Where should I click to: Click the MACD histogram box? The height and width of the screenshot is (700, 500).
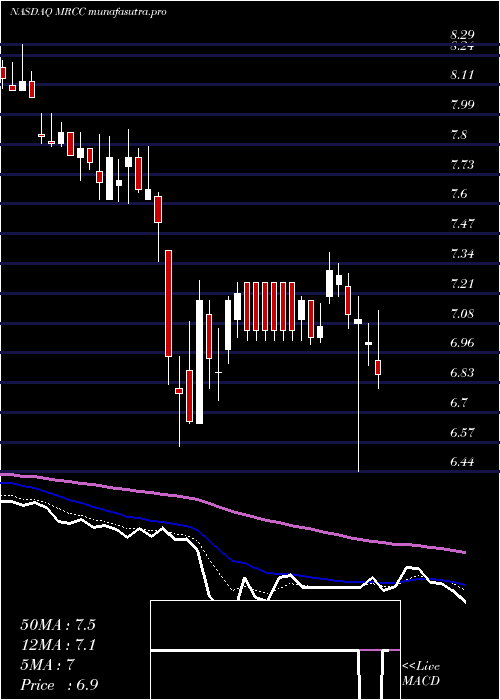[275, 650]
